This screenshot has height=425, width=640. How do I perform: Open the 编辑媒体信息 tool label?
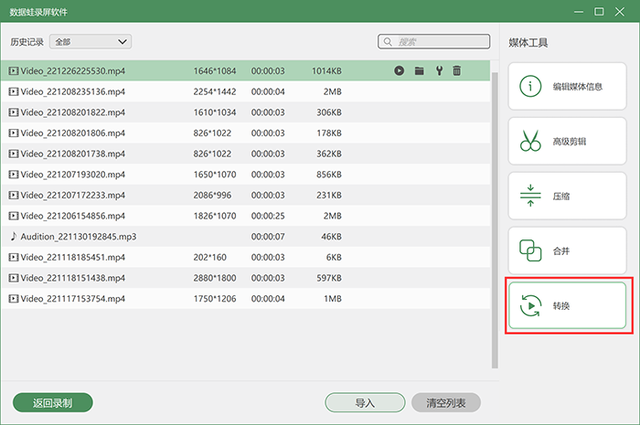[578, 87]
